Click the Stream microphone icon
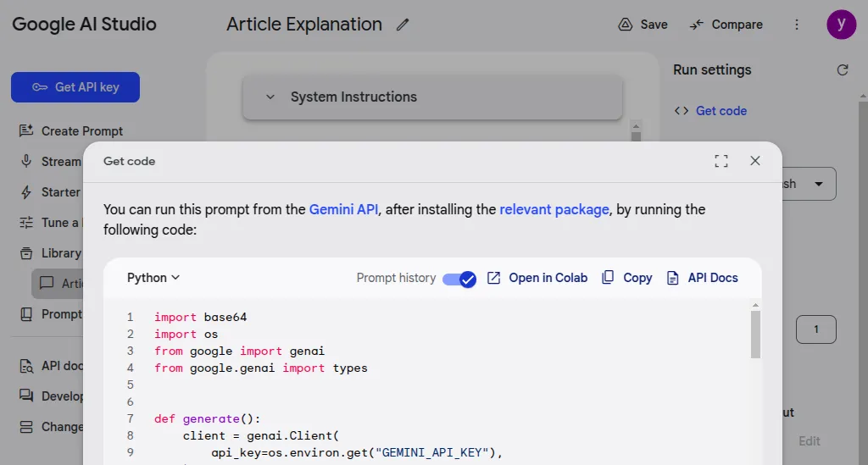868x465 pixels. point(26,161)
